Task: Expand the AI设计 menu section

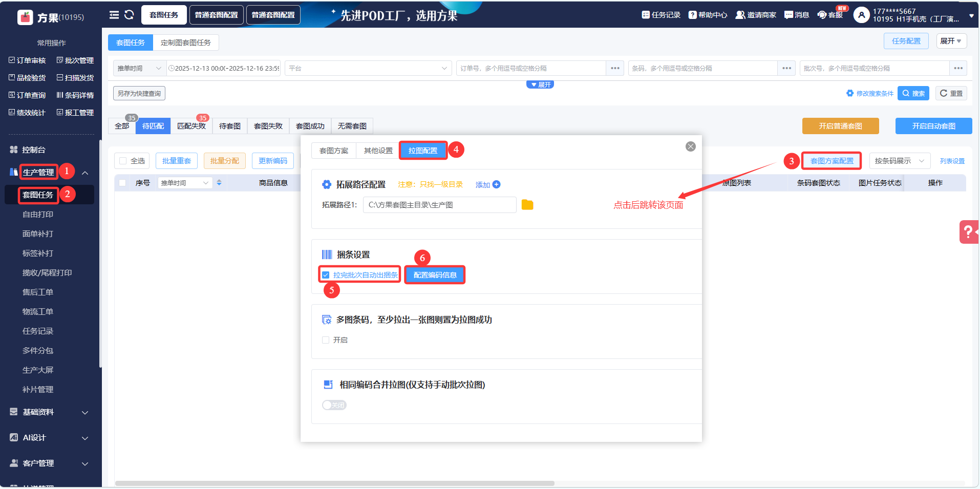Action: pyautogui.click(x=85, y=438)
